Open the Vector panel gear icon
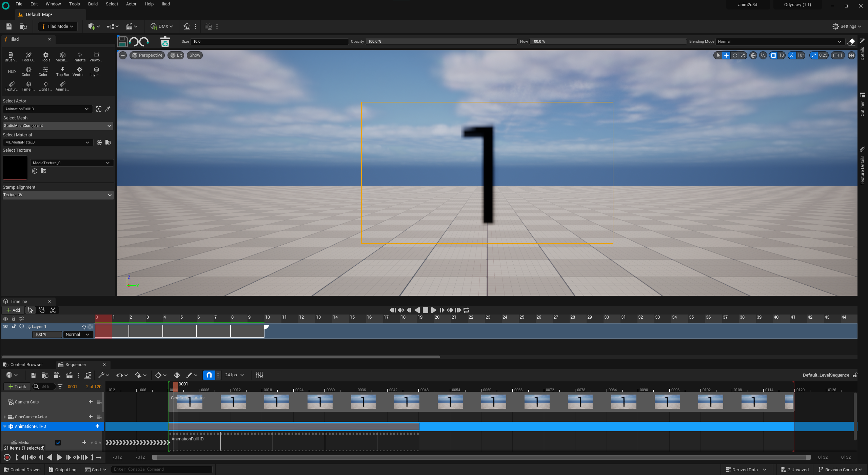868x475 pixels. tap(79, 71)
